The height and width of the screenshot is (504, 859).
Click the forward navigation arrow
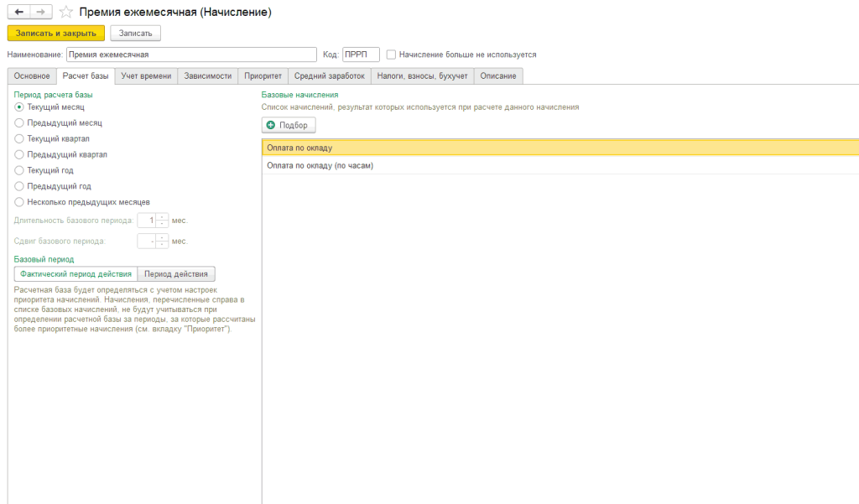[40, 12]
